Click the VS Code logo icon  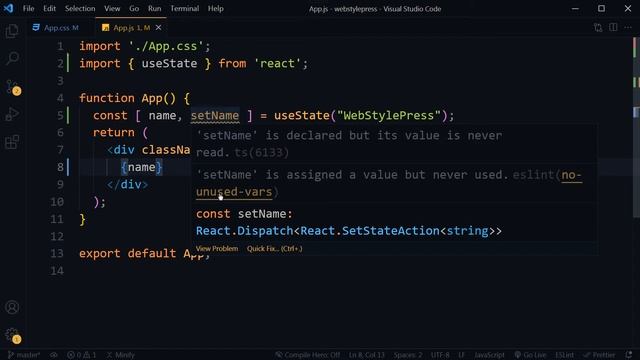(9, 8)
